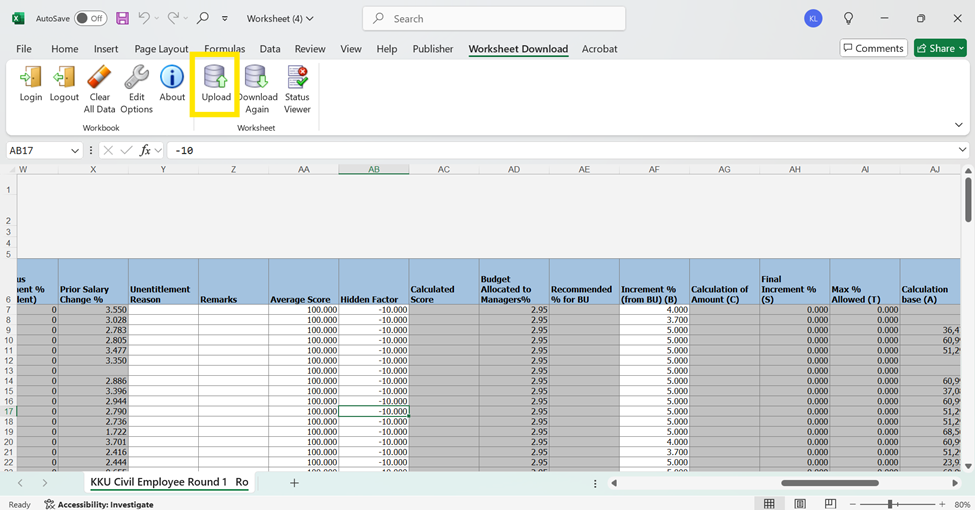Screen dimensions: 975x510
Task: Open the Formulas ribbon tab
Action: tap(224, 48)
